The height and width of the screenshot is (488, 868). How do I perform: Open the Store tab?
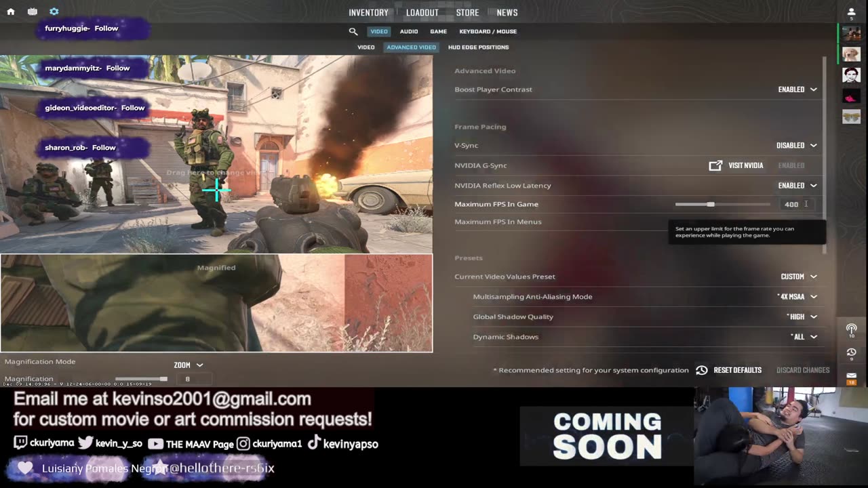coord(467,13)
